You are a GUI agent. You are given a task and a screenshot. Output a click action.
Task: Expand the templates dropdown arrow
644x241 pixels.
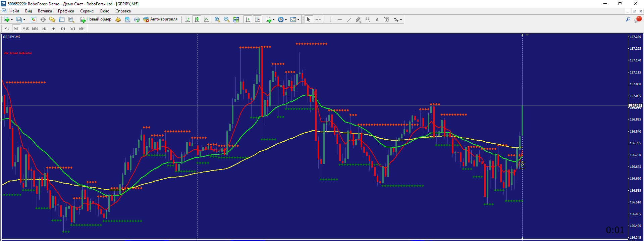click(298, 19)
